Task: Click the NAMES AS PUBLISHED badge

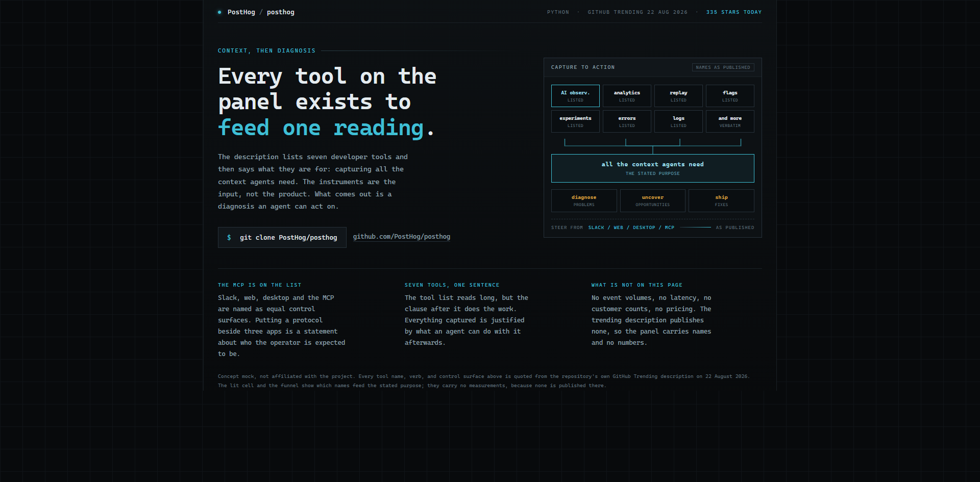Action: (x=723, y=67)
